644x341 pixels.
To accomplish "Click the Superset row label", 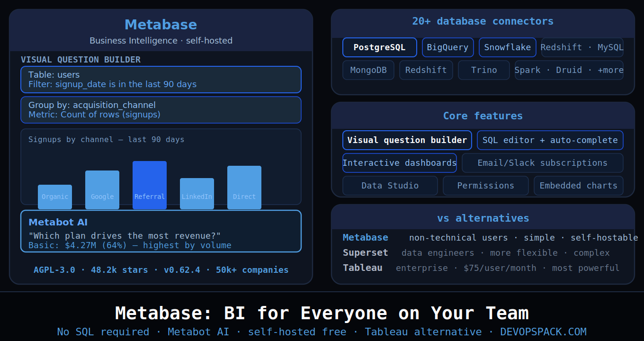I will pyautogui.click(x=366, y=253).
